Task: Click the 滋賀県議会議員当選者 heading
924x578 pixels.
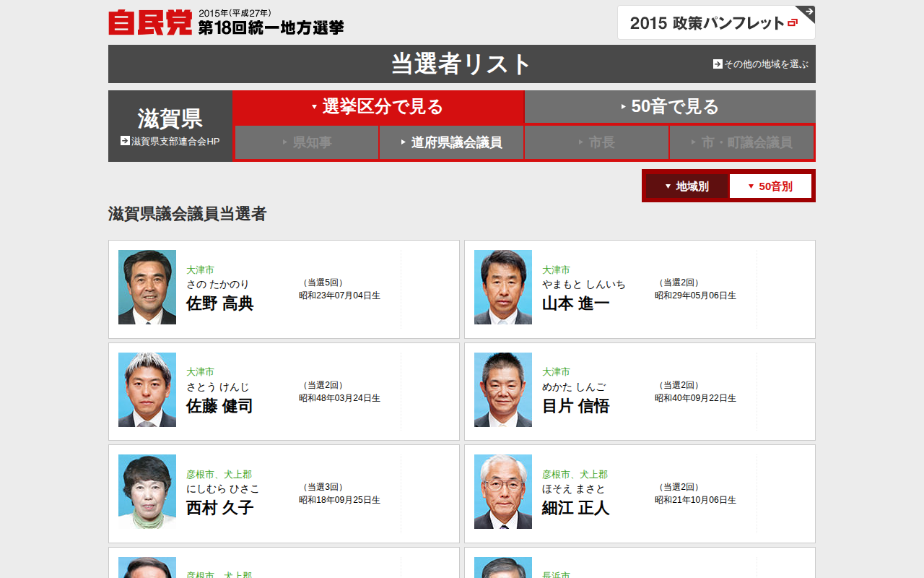Action: [x=188, y=214]
